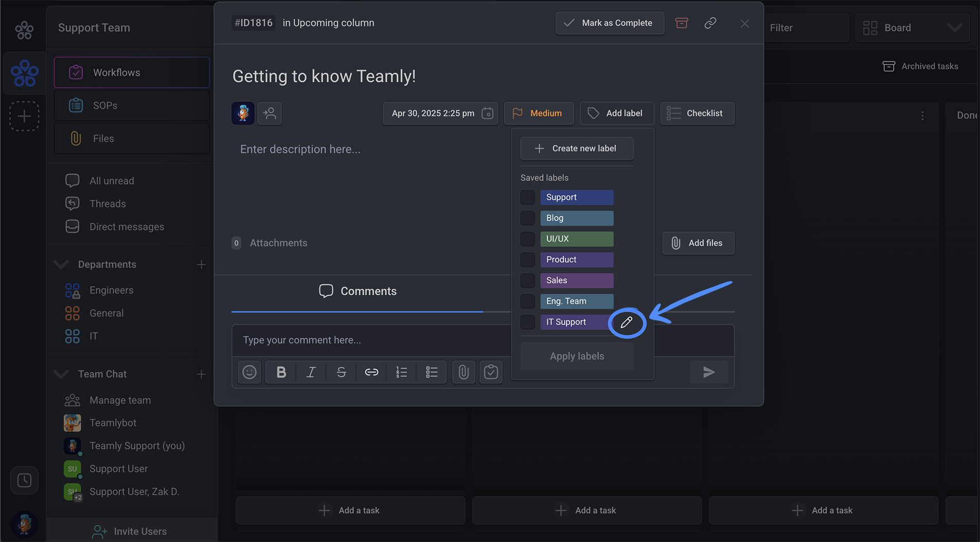This screenshot has width=980, height=542.
Task: Open the Medium priority dropdown
Action: 539,113
